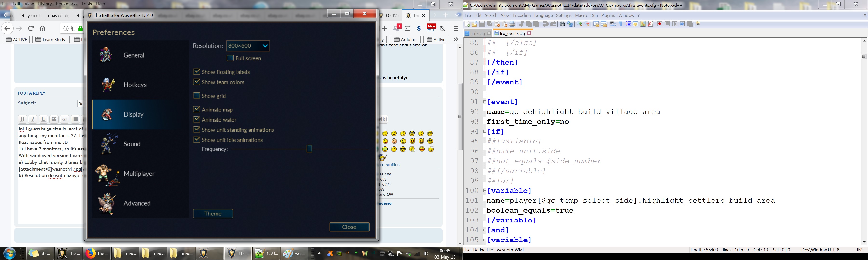The image size is (868, 260).
Task: Open the Display preferences tab
Action: (x=141, y=114)
